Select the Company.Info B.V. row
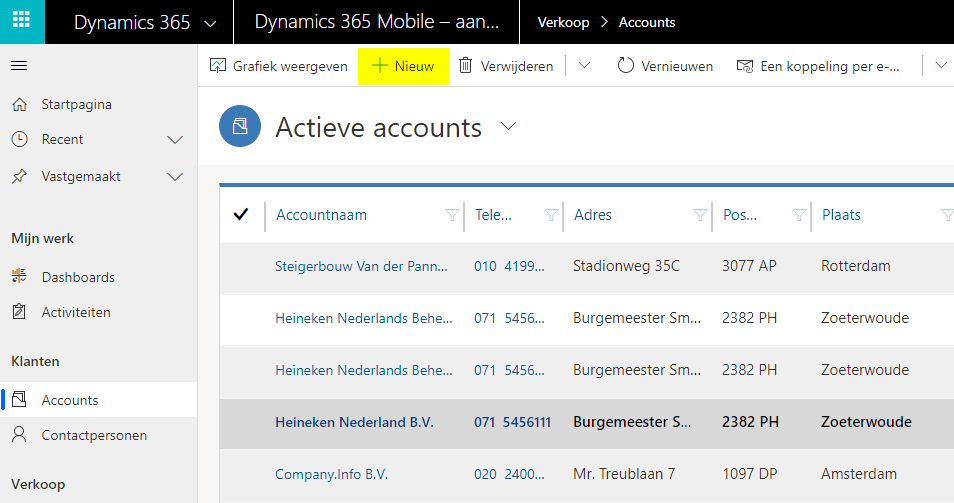This screenshot has width=954, height=503. tap(240, 474)
